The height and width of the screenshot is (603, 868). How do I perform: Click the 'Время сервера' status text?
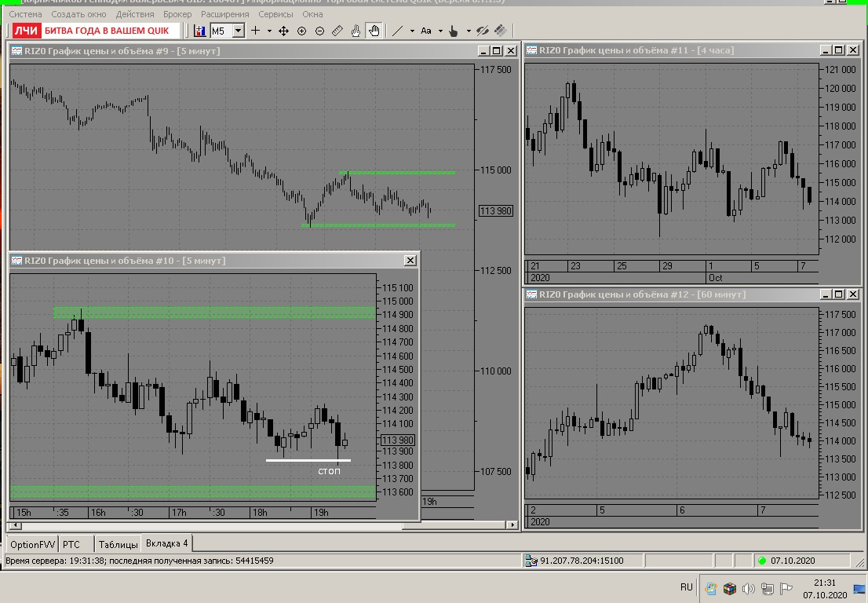139,561
